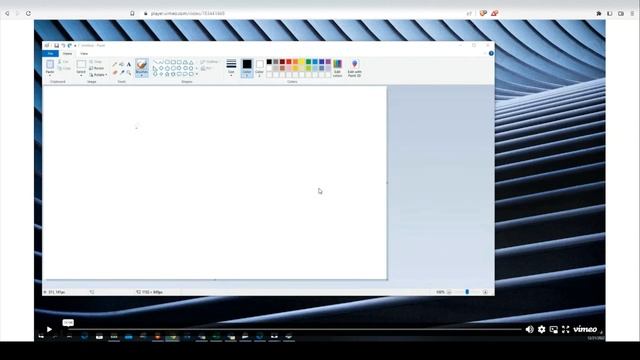Viewport: 640px width, 360px height.
Task: Click the Undo arrow in Paint title bar
Action: pos(63,45)
